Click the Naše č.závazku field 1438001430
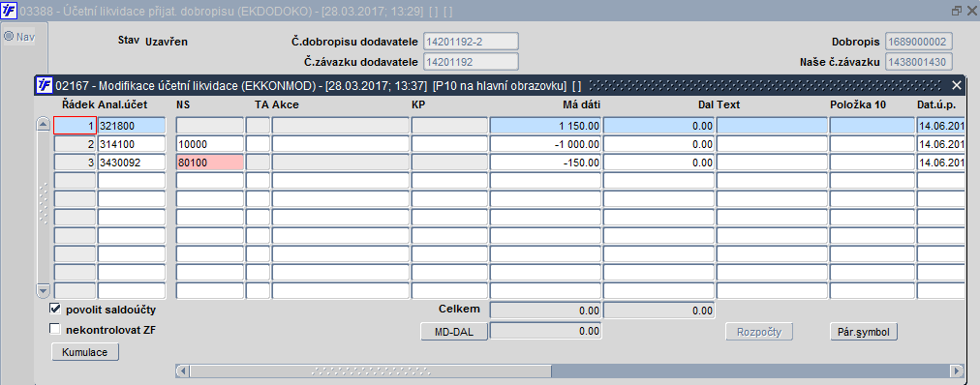Image resolution: width=980 pixels, height=385 pixels. (x=919, y=62)
